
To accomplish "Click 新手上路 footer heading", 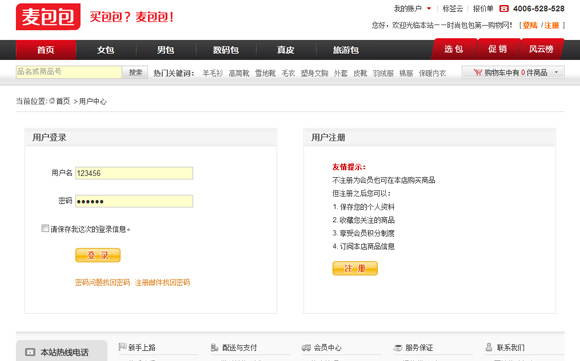I will pos(142,347).
